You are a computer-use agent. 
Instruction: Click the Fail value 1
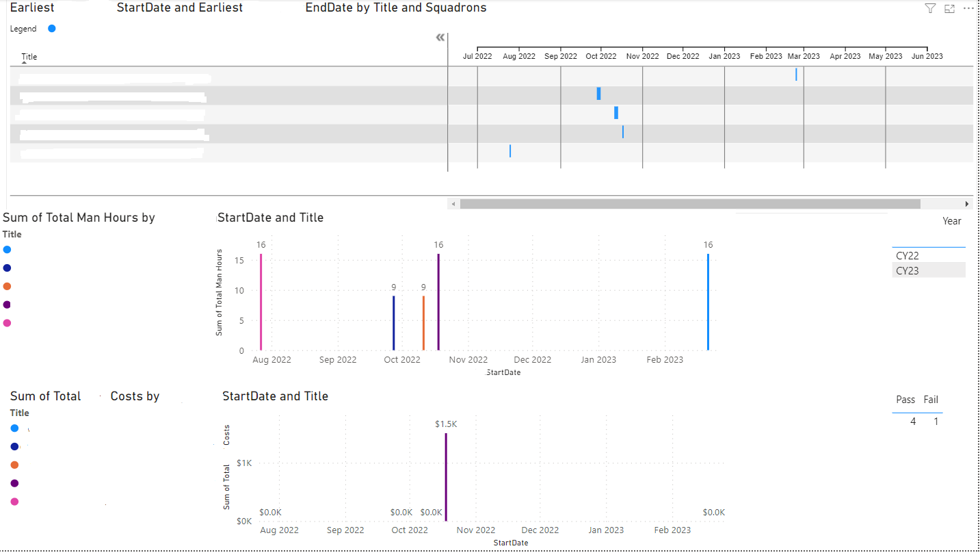pyautogui.click(x=936, y=422)
